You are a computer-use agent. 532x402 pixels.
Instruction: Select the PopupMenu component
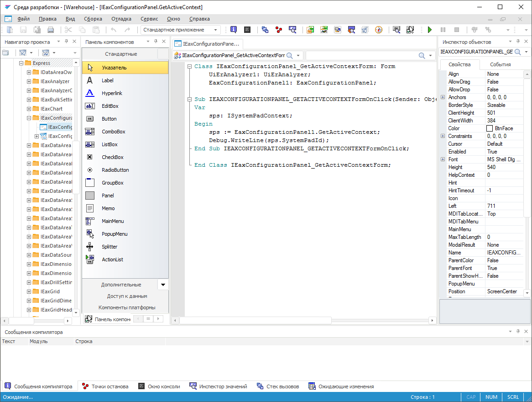[x=114, y=234]
